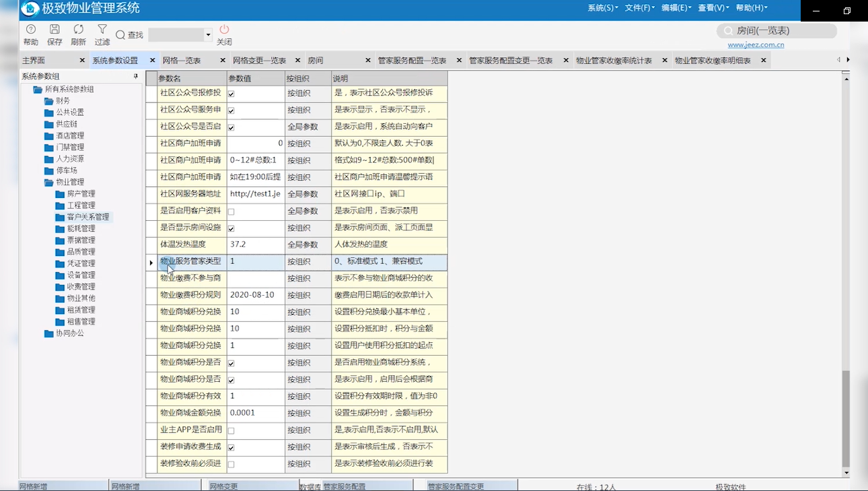Click the 刷新 refresh toolbar icon
This screenshot has width=868, height=491.
click(78, 30)
